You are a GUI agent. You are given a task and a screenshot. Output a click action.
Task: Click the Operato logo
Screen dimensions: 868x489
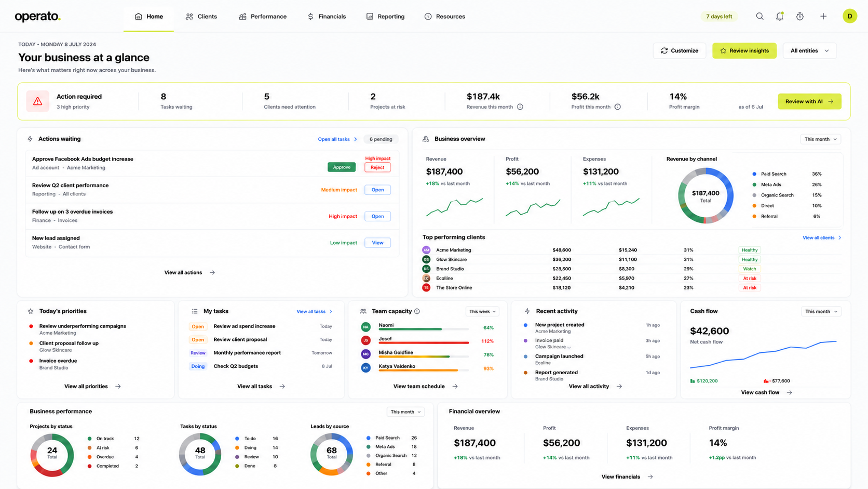click(38, 17)
